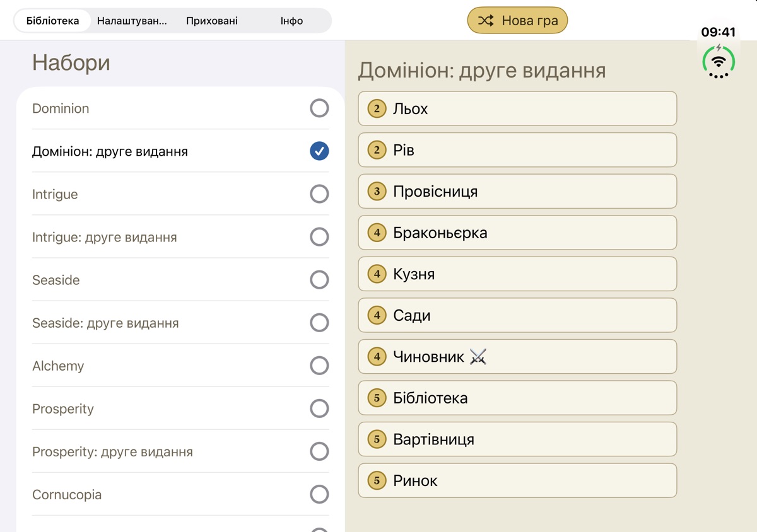Enable Prosperity: друге видання set
The width and height of the screenshot is (757, 532).
(319, 451)
